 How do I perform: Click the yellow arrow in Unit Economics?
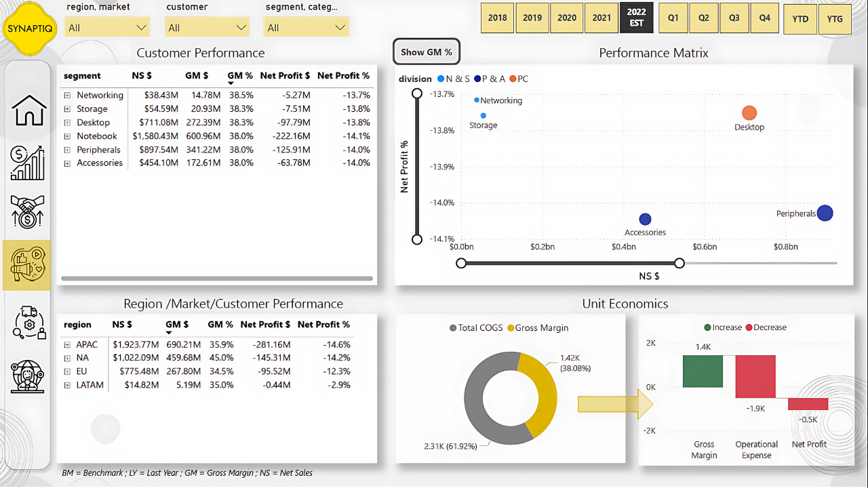click(614, 404)
